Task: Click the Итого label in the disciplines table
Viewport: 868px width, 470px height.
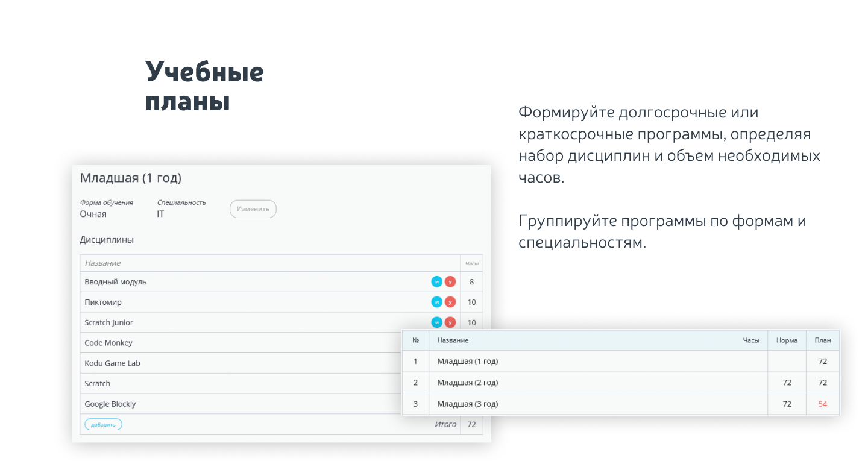Action: [445, 424]
